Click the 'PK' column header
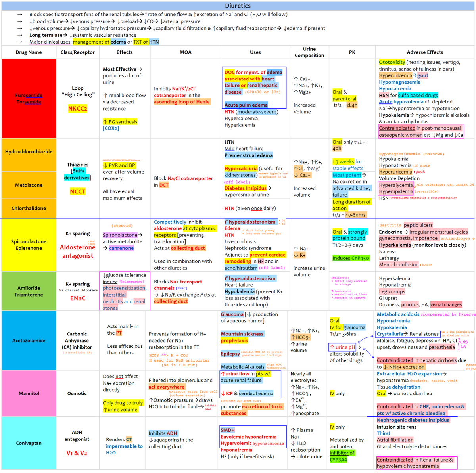 click(x=352, y=52)
